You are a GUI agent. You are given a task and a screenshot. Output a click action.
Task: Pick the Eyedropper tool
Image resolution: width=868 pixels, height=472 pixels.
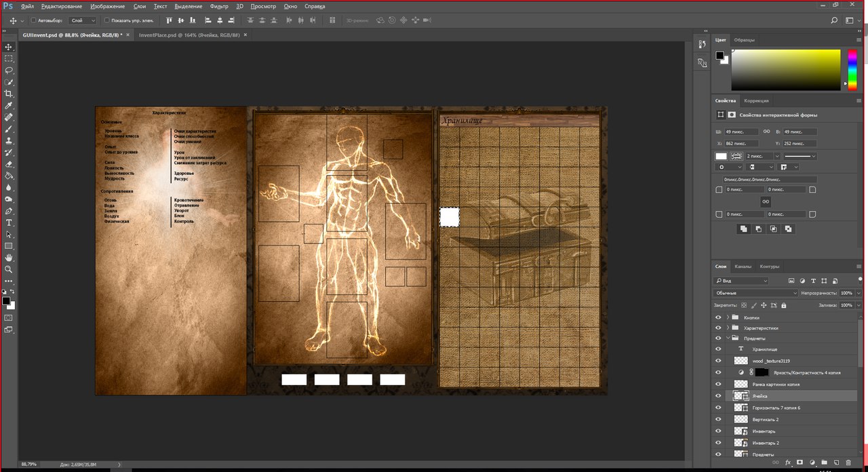[9, 106]
